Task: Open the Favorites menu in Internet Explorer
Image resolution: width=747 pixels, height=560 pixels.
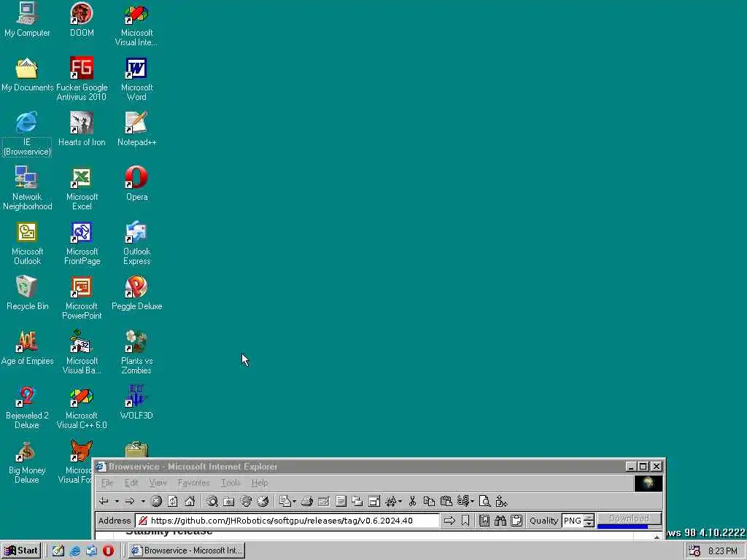Action: point(193,483)
